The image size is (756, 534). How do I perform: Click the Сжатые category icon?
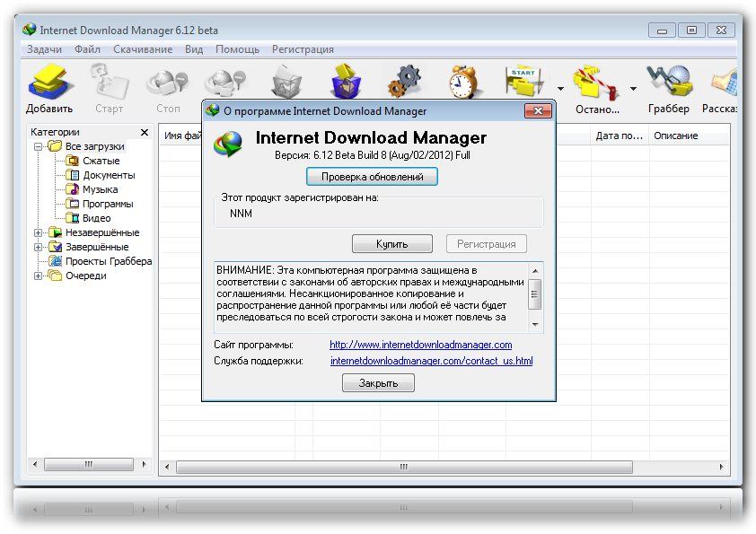pyautogui.click(x=73, y=161)
